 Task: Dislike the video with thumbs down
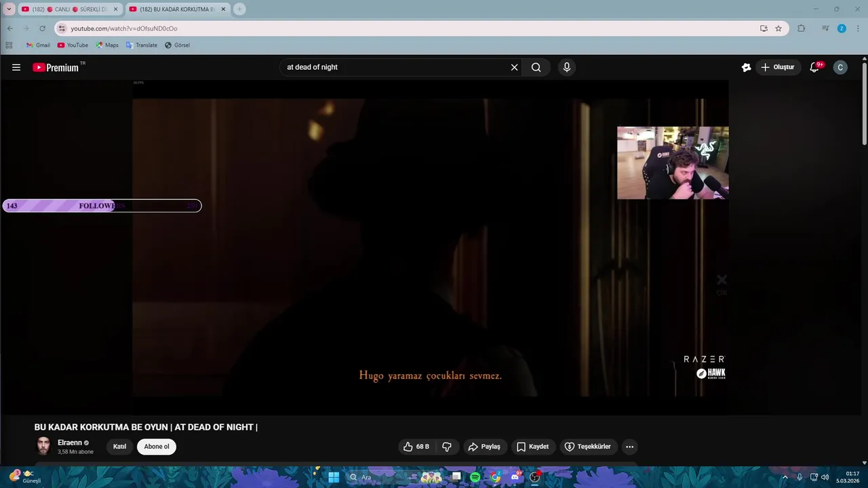point(447,447)
